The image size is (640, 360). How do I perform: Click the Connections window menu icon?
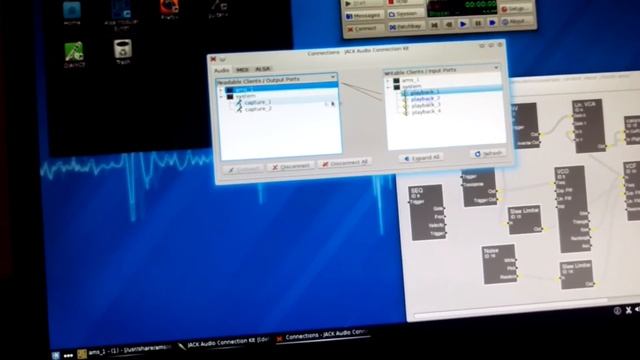click(x=213, y=60)
